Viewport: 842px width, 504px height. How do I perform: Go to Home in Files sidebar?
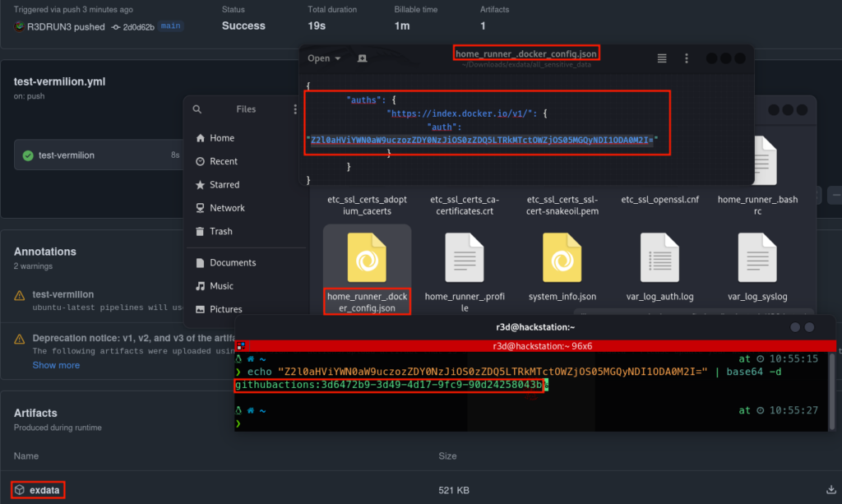coord(222,138)
